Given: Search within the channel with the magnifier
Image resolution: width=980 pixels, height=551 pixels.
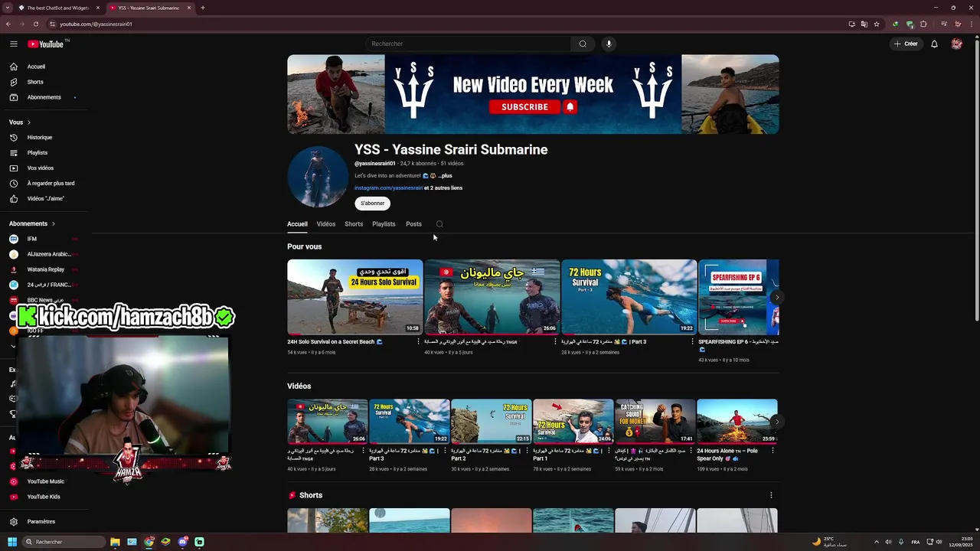Looking at the screenshot, I should point(439,224).
